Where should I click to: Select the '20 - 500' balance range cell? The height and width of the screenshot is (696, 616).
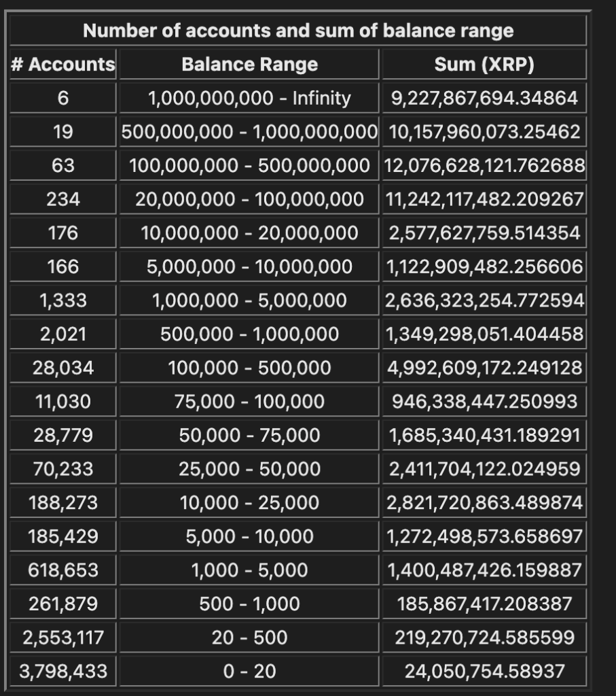[x=249, y=638]
